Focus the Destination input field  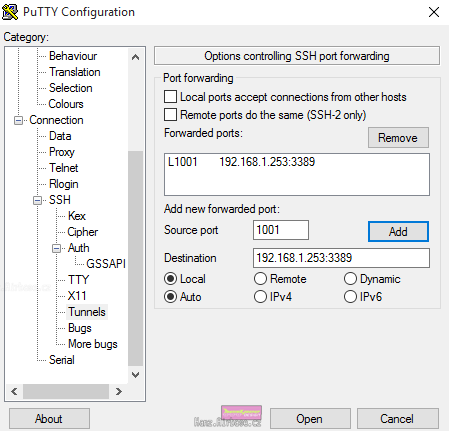click(341, 258)
